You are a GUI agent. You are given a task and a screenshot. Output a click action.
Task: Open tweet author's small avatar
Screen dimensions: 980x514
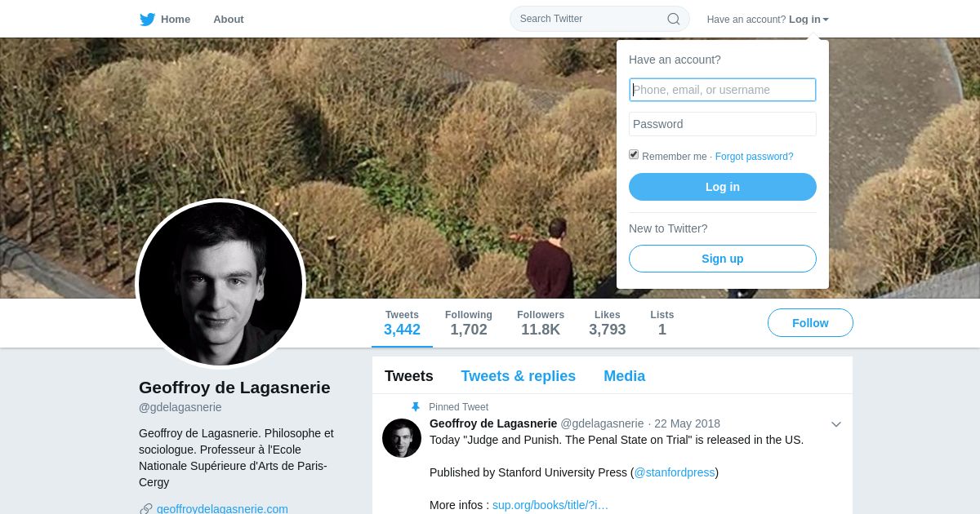point(402,438)
